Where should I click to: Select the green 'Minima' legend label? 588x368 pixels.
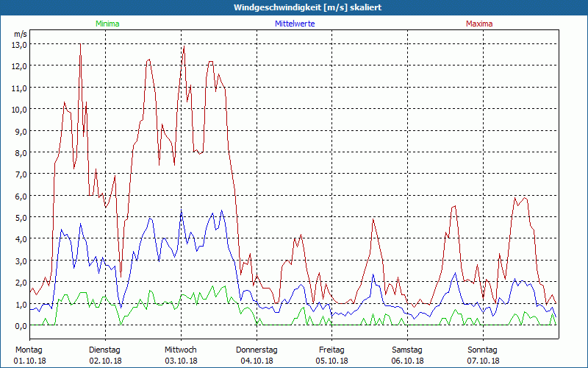tap(107, 24)
